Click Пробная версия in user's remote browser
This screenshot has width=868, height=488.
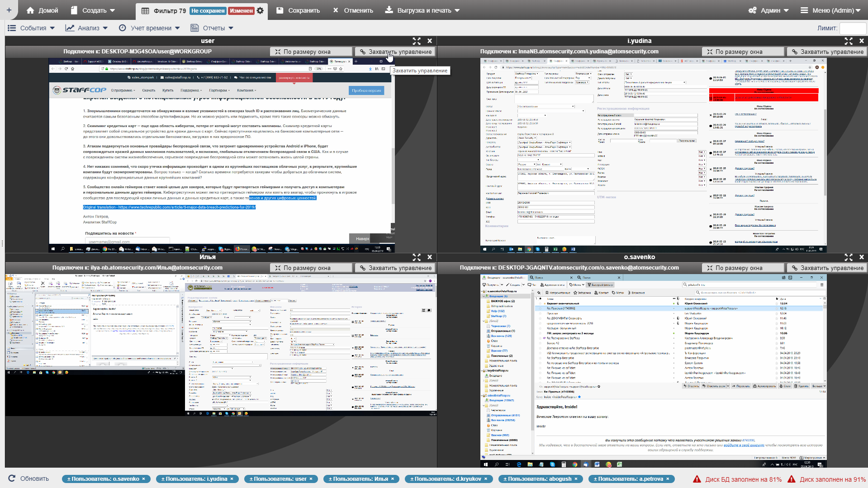pyautogui.click(x=366, y=90)
